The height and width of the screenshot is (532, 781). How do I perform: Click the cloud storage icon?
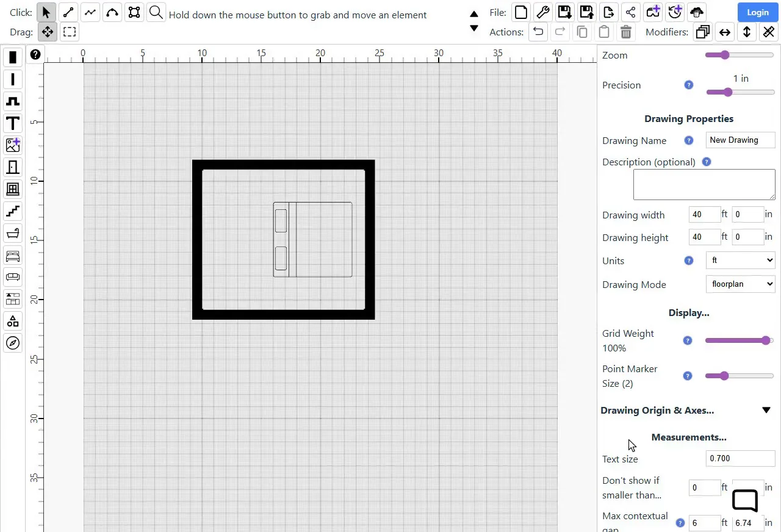click(x=696, y=12)
